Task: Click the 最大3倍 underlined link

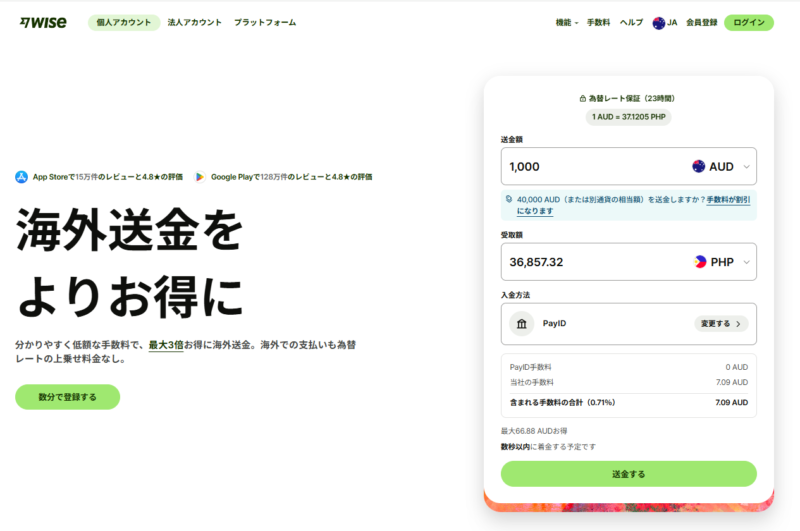Action: pyautogui.click(x=166, y=345)
